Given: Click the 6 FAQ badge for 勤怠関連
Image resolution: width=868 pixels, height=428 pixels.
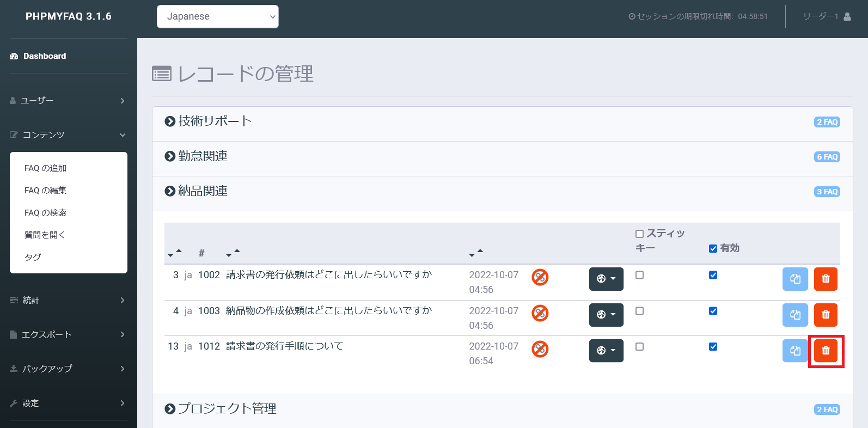Looking at the screenshot, I should pyautogui.click(x=827, y=157).
